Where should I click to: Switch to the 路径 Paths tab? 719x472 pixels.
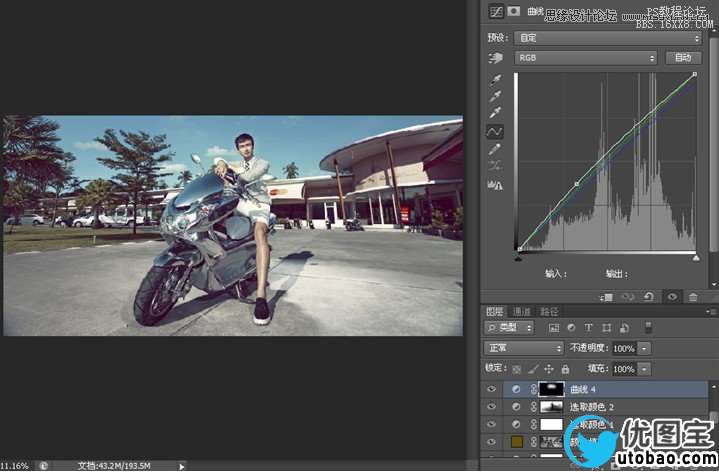coord(549,311)
